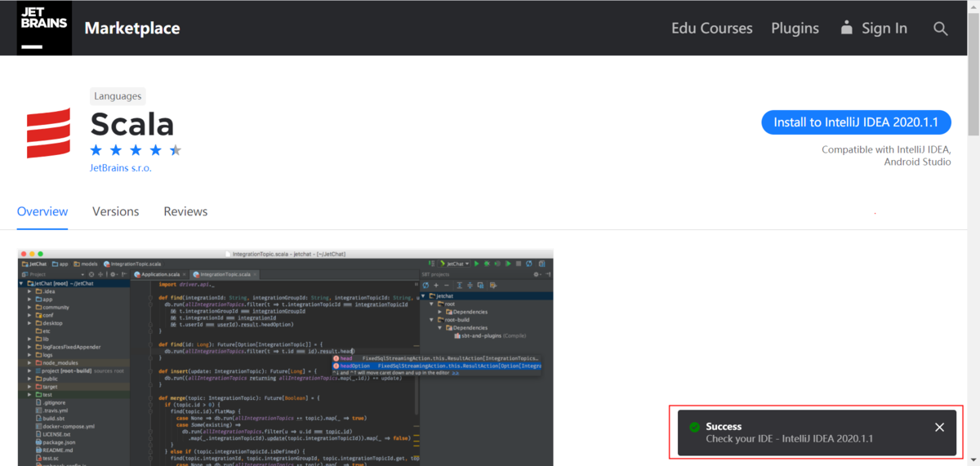980x466 pixels.
Task: Go to the Marketplace home link
Action: (132, 29)
